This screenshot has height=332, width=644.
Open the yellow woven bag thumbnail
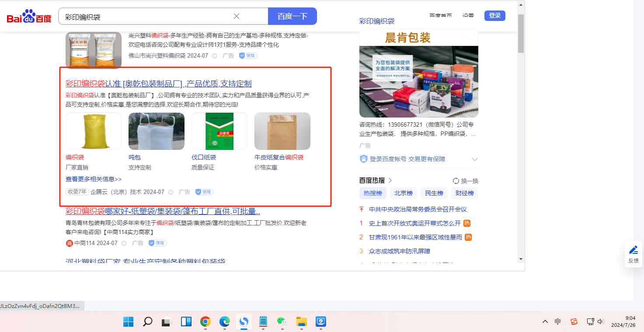pos(94,131)
